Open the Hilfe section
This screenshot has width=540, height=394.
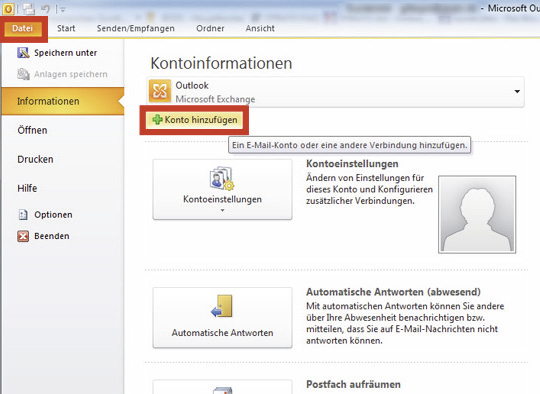pos(27,188)
